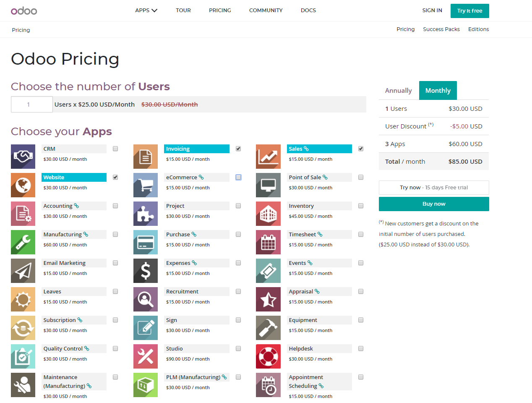The image size is (532, 403).
Task: Enable the Helpdesk app checkbox
Action: [x=361, y=348]
